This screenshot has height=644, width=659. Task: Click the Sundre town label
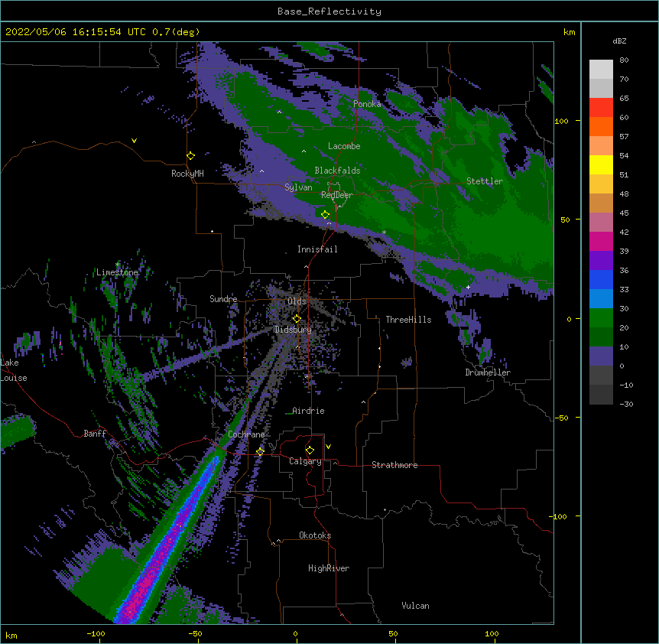pyautogui.click(x=223, y=299)
